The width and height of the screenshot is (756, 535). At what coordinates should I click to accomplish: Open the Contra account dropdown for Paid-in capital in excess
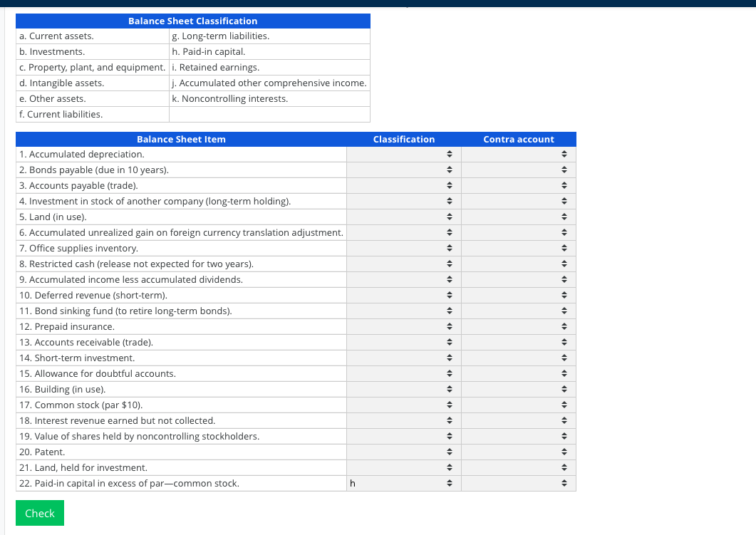tap(519, 483)
